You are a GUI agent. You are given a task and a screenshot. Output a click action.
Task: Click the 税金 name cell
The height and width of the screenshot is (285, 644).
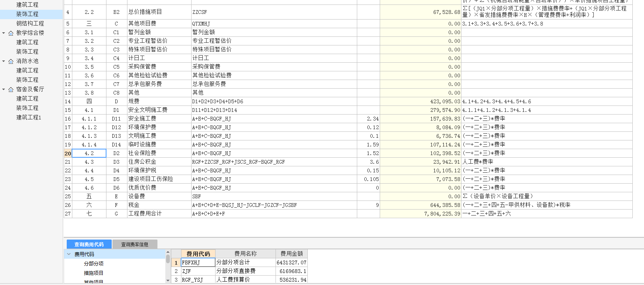[159, 205]
